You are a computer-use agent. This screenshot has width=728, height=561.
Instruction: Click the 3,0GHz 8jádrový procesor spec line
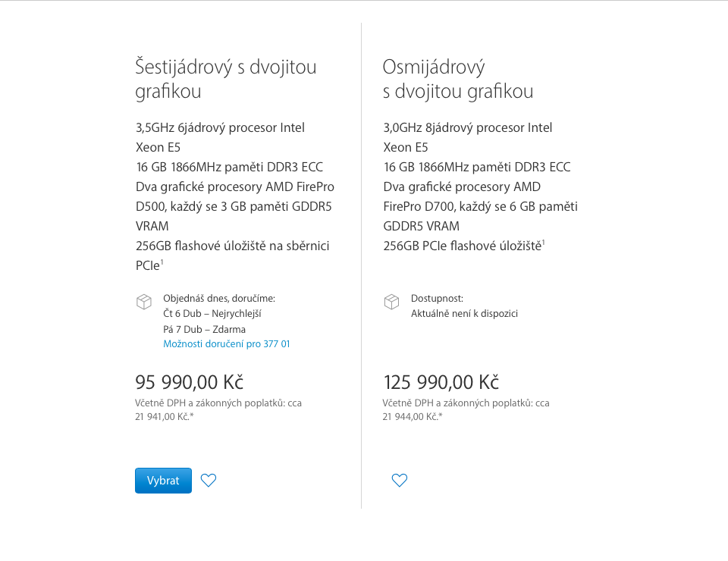(x=468, y=128)
